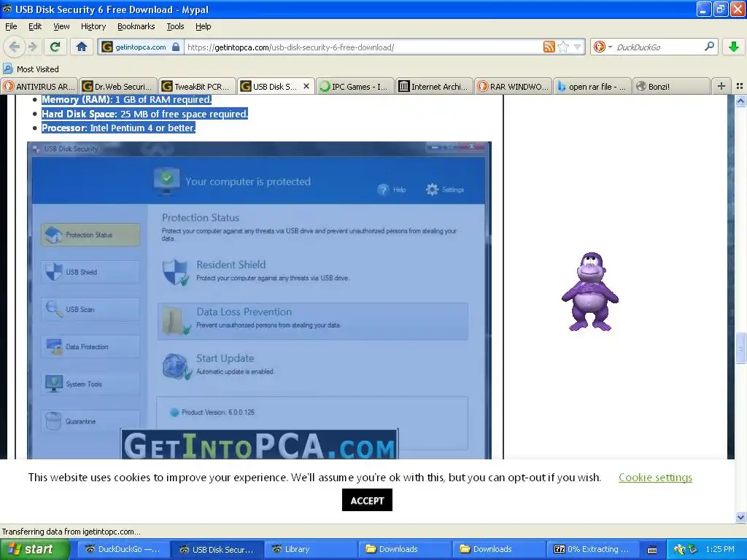Open the DuckDuckGo search engine selector
The image size is (747, 560).
point(603,47)
